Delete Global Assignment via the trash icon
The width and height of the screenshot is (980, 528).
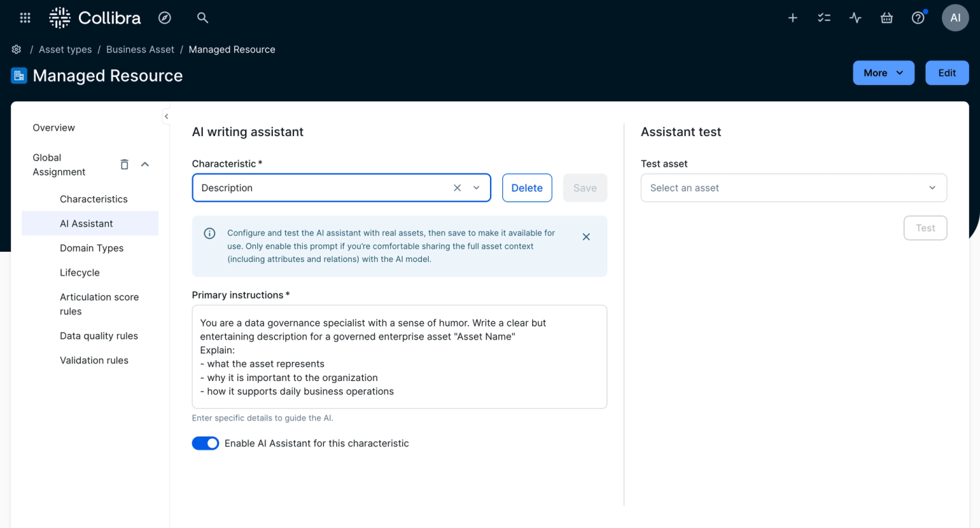coord(124,164)
